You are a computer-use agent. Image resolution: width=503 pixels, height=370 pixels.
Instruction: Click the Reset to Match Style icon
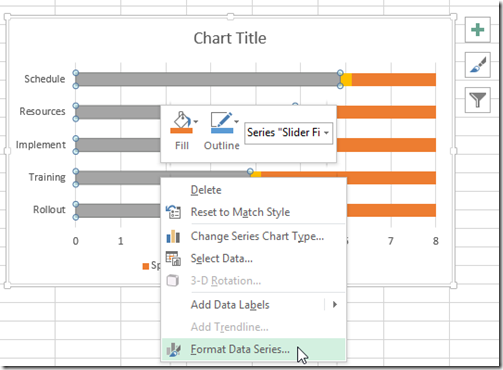click(173, 212)
